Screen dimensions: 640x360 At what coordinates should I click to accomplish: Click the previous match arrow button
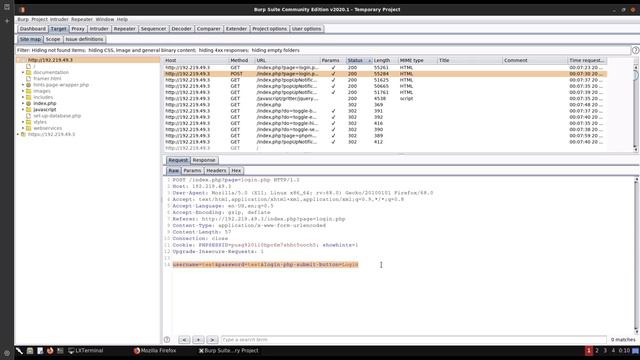click(184, 340)
